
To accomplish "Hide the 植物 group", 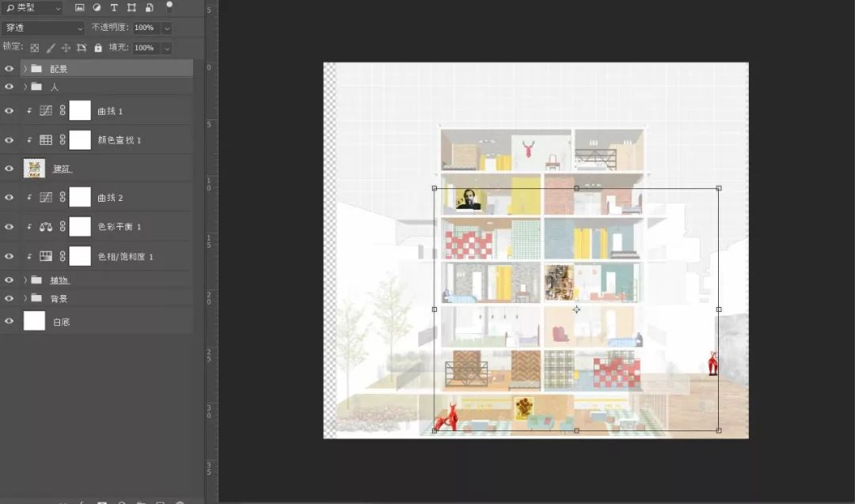I will pos(9,280).
